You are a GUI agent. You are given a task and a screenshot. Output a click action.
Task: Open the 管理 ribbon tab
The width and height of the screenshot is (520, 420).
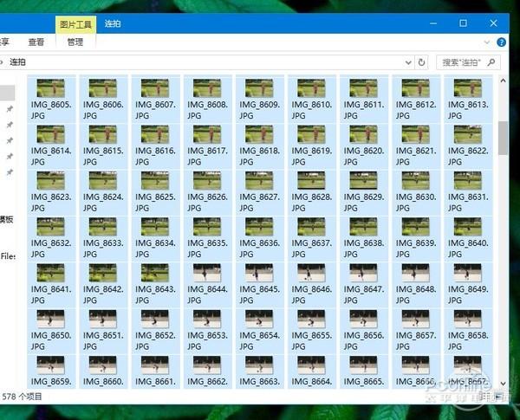tap(75, 42)
